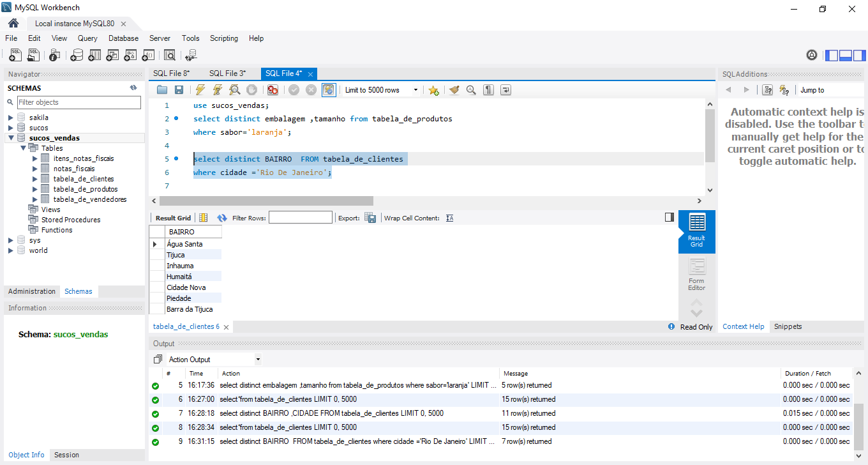Commit transaction checkmark icon

point(294,90)
